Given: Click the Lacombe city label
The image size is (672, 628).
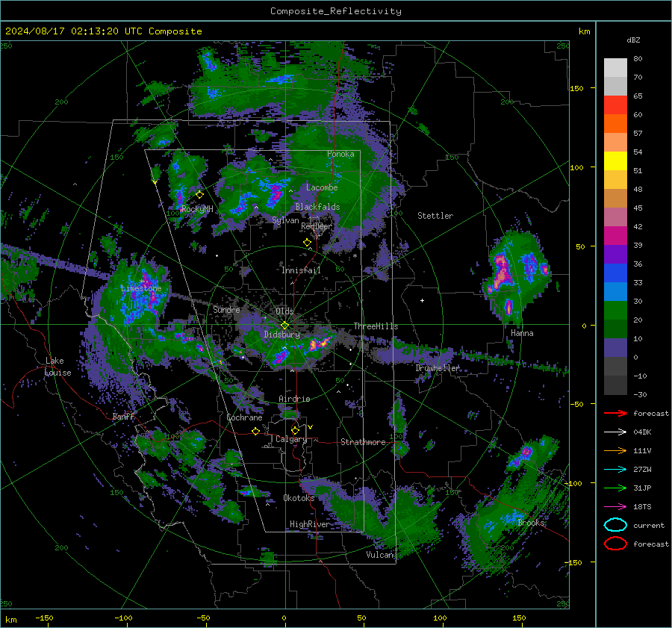Looking at the screenshot, I should pyautogui.click(x=322, y=187).
